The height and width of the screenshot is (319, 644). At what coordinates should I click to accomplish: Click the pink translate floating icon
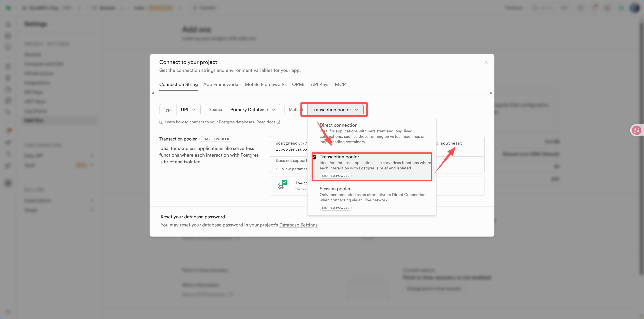(x=636, y=130)
